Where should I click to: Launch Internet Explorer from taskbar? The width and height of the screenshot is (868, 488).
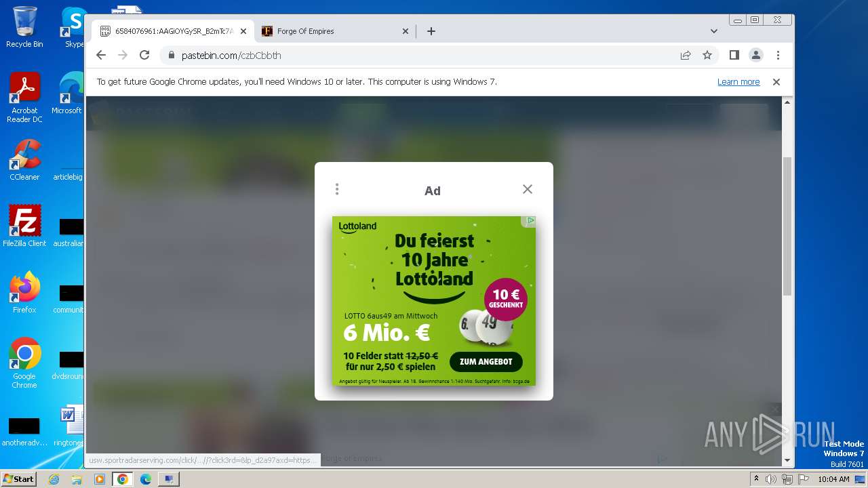(54, 479)
